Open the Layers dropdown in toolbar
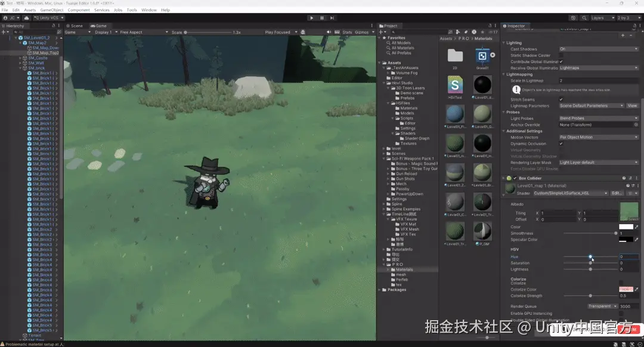Viewport: 644px width, 347px height. click(602, 18)
